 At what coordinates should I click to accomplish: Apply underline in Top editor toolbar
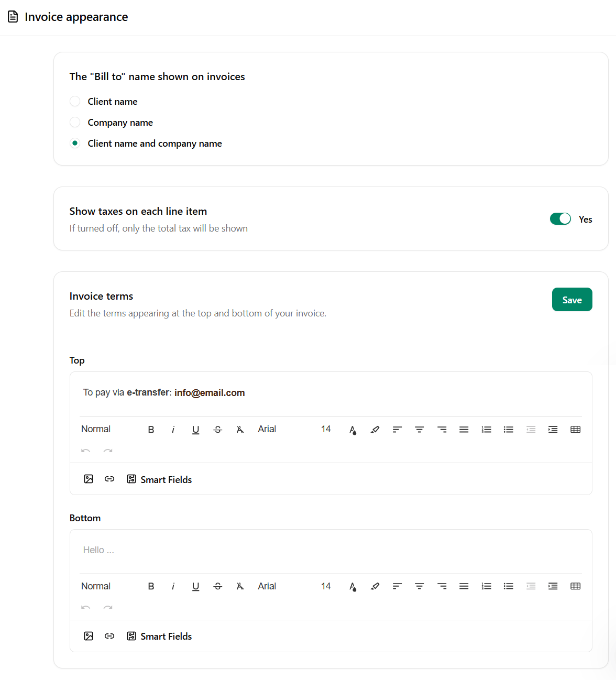coord(195,430)
